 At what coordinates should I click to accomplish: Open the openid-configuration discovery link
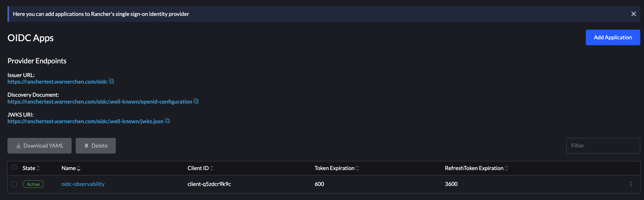(x=100, y=102)
